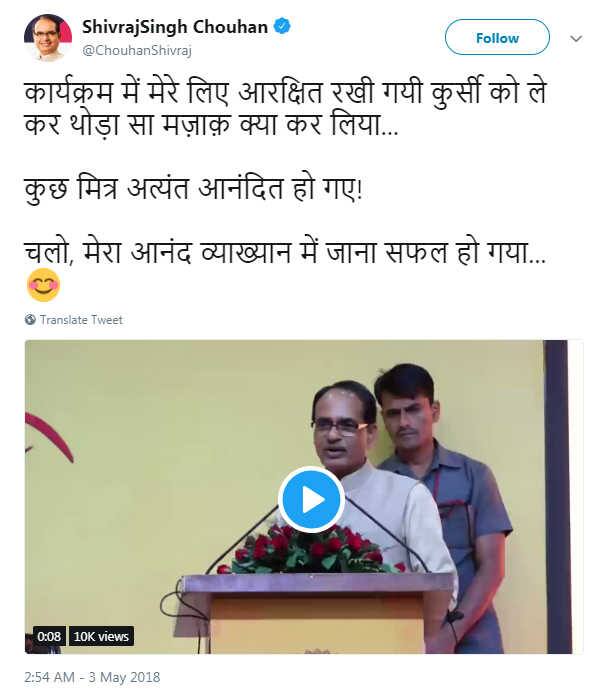Open ShivrajSingh Chouhan's profile picture

[48, 37]
